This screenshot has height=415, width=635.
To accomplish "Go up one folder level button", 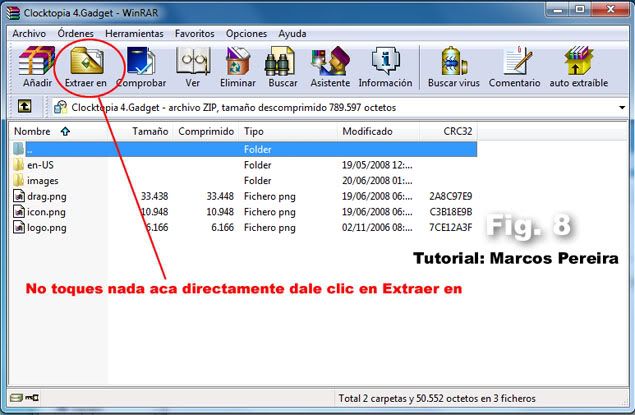I will pyautogui.click(x=24, y=107).
